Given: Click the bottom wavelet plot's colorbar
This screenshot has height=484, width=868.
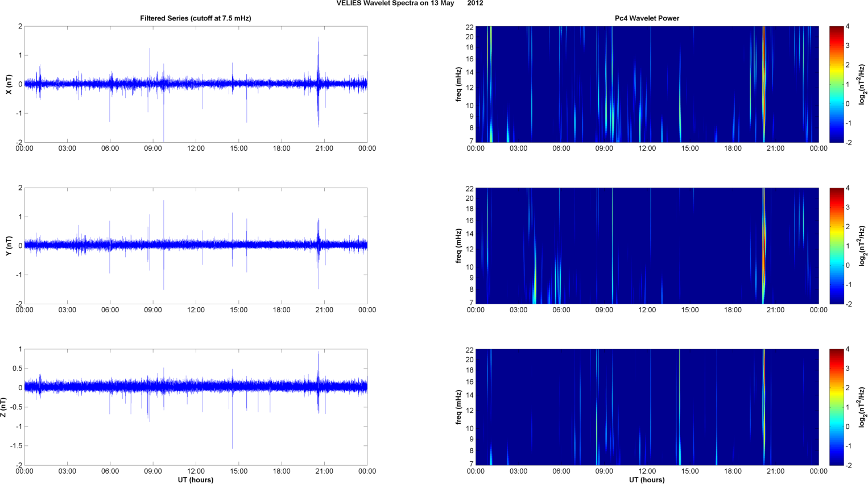Looking at the screenshot, I should 836,407.
